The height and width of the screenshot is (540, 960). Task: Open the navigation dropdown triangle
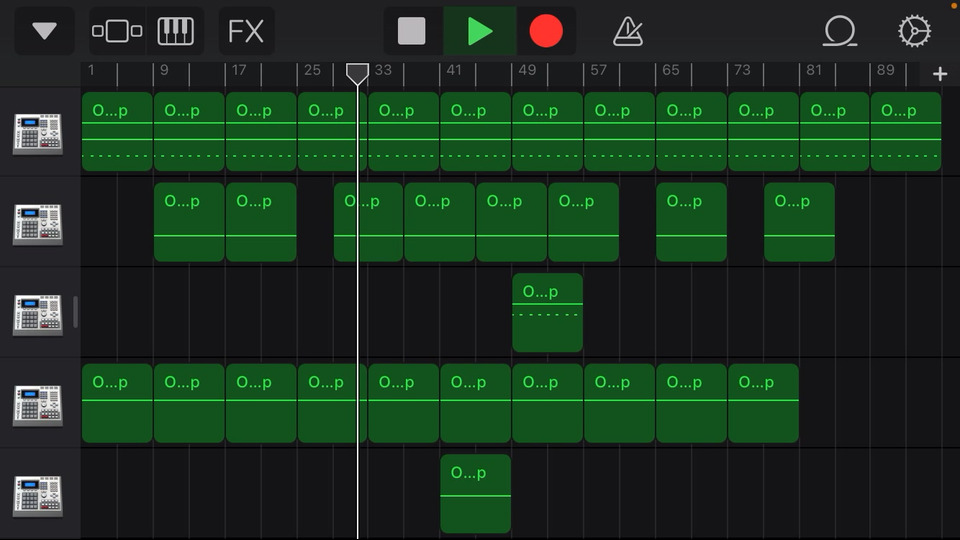click(44, 31)
